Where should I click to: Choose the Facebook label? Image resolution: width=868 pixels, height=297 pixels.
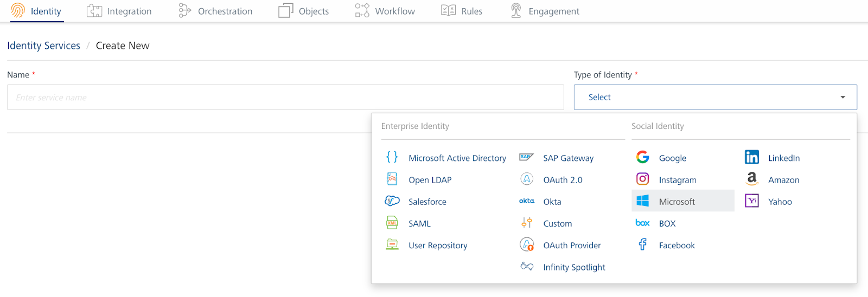click(677, 245)
